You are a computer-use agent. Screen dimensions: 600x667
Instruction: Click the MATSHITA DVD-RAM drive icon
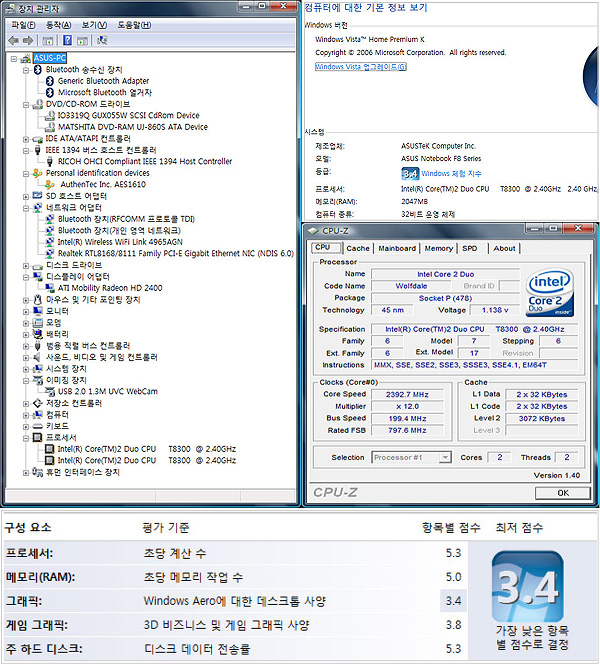click(x=50, y=127)
